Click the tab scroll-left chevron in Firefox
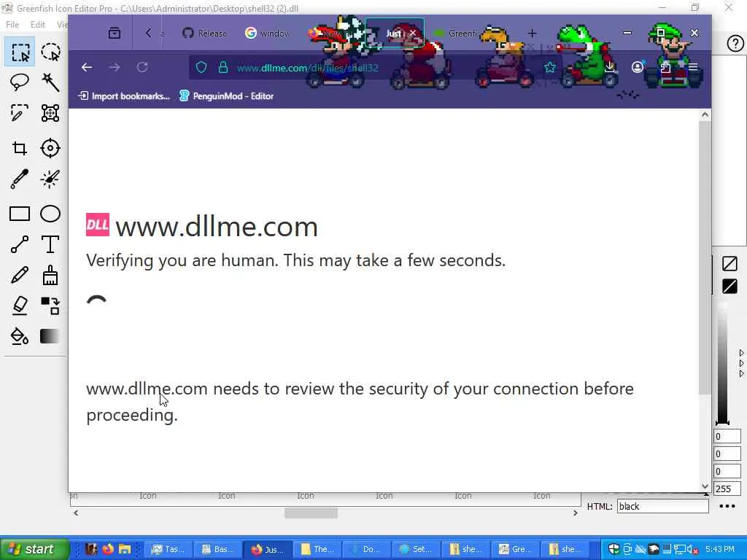The height and width of the screenshot is (560, 747). point(148,33)
